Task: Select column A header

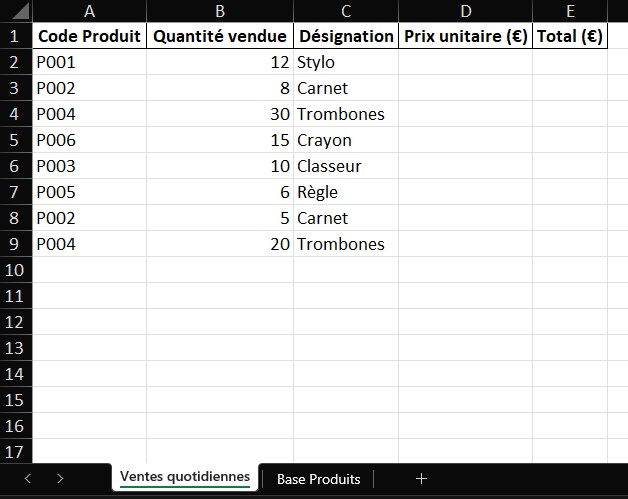Action: tap(89, 11)
